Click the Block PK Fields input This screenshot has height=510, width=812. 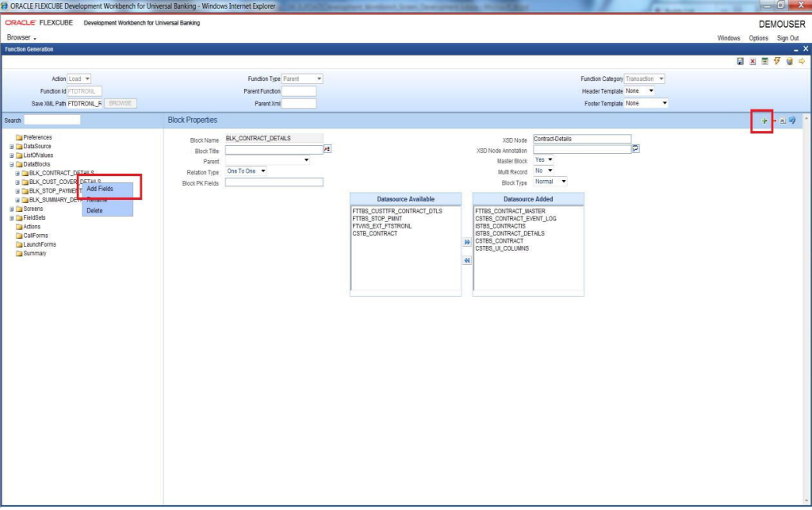274,182
